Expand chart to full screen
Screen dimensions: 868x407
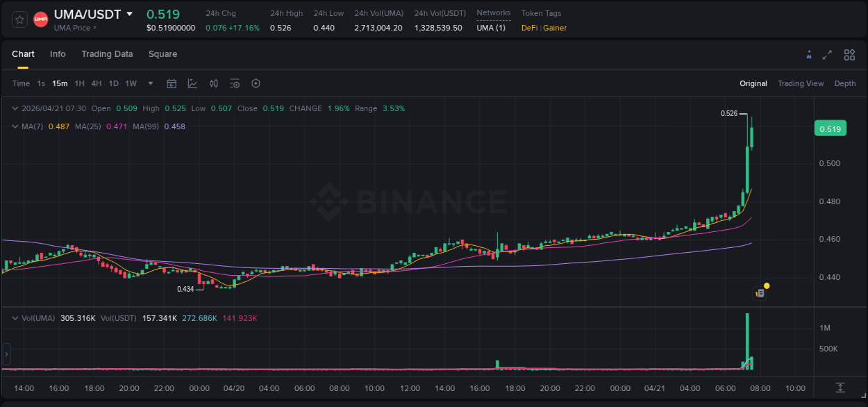tap(828, 54)
